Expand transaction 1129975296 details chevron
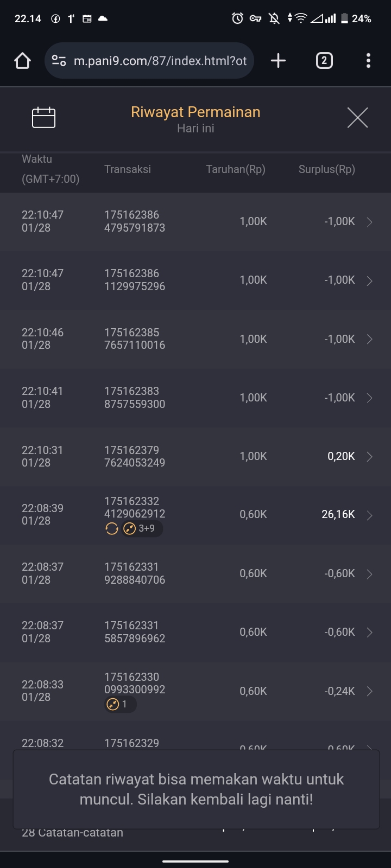Viewport: 391px width, 868px height. (369, 280)
